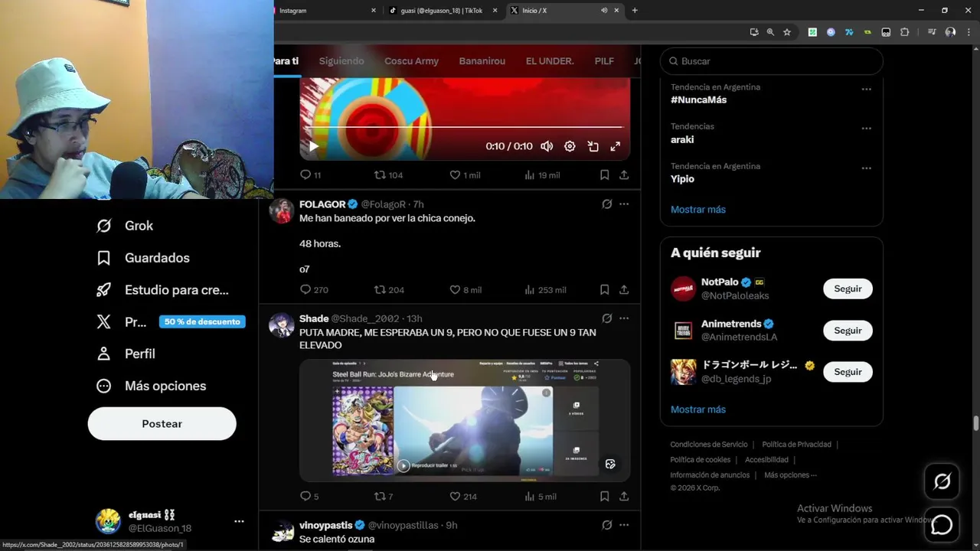Screen dimensions: 980x551
Task: Open options for the #NuncaMás trend
Action: [866, 89]
